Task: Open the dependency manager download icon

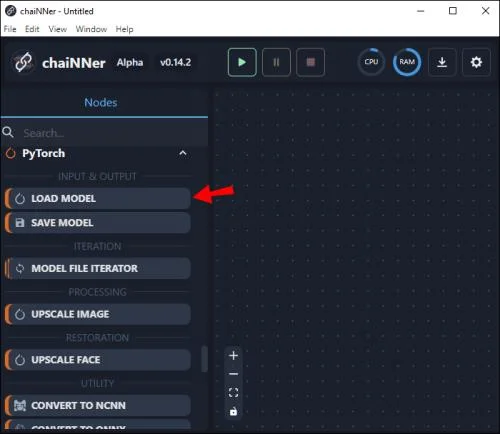Action: click(442, 62)
